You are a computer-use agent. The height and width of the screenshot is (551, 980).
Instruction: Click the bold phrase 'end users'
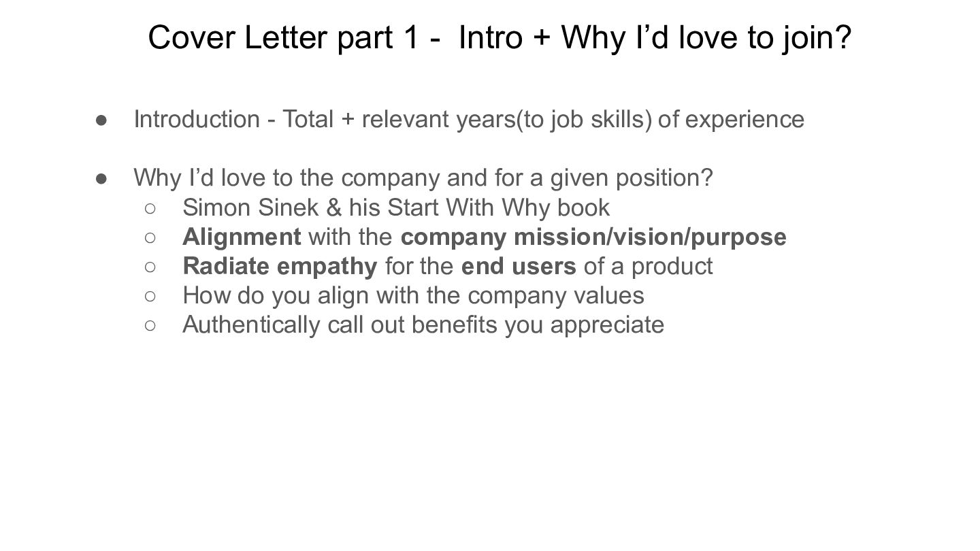pyautogui.click(x=518, y=266)
